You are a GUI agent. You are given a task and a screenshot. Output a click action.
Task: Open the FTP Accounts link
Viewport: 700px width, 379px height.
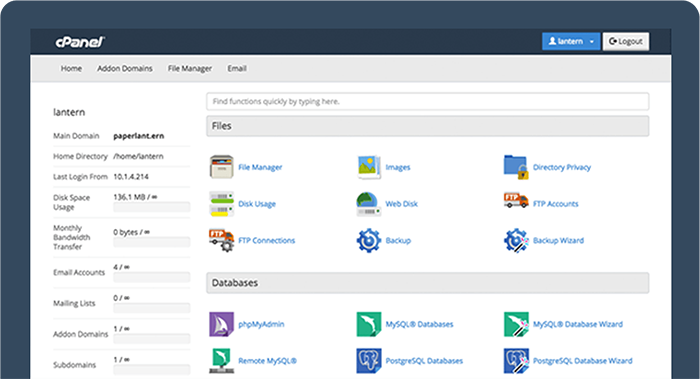click(556, 204)
